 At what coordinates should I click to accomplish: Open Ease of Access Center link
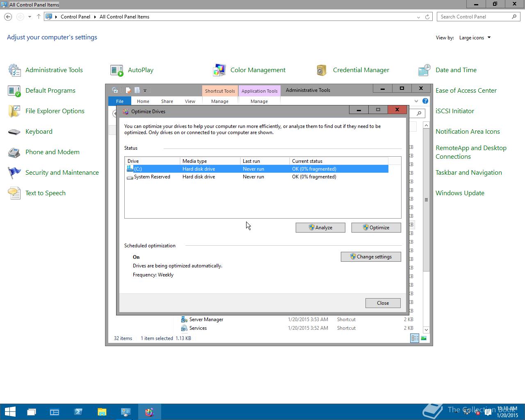[x=466, y=91]
